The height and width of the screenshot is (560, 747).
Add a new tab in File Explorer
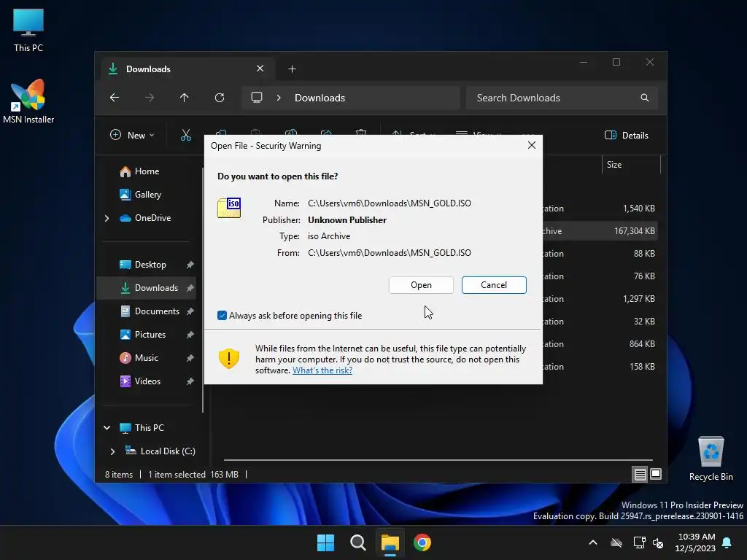[292, 69]
